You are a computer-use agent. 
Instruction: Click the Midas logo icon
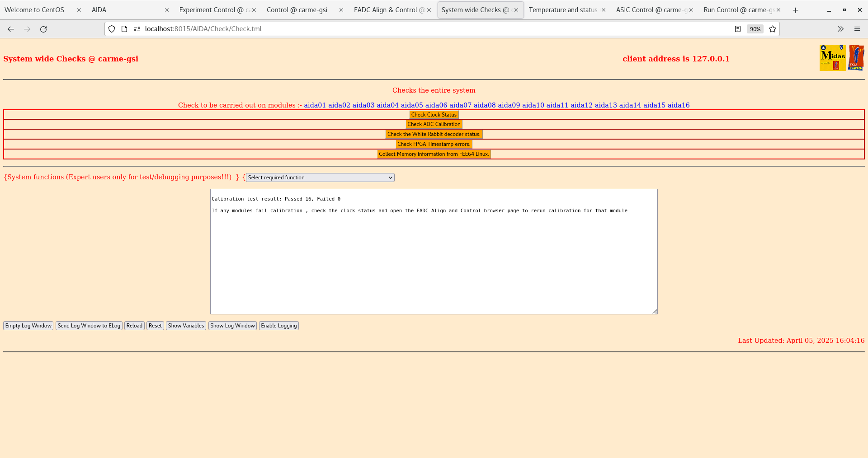click(832, 57)
